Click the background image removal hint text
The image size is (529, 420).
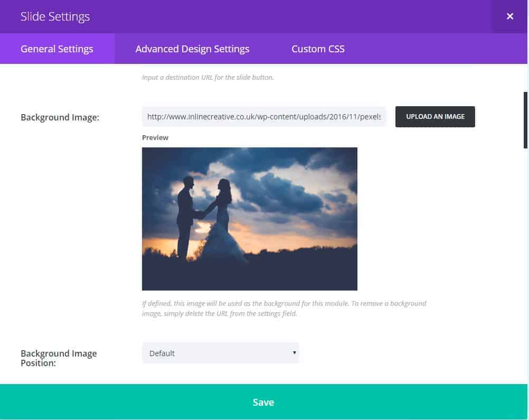tap(284, 308)
